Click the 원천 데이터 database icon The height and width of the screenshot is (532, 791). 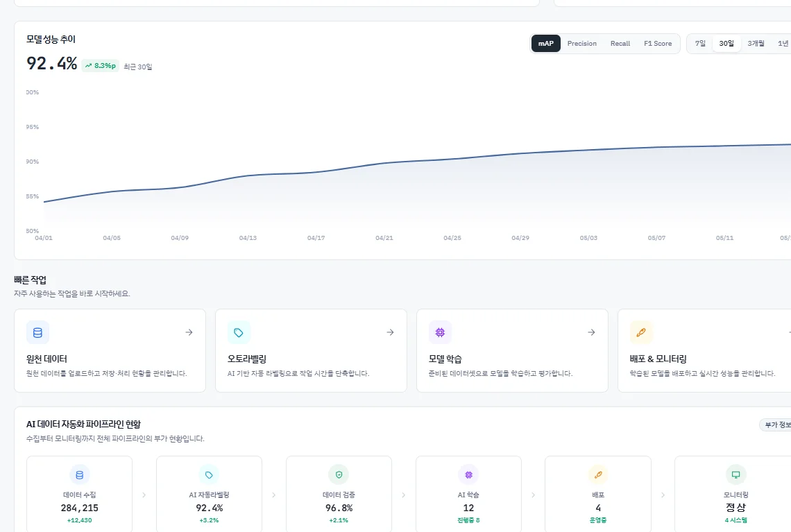coord(38,333)
